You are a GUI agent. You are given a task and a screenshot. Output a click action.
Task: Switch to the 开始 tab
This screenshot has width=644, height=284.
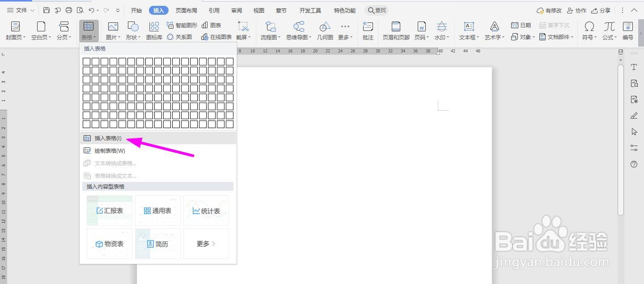[136, 10]
